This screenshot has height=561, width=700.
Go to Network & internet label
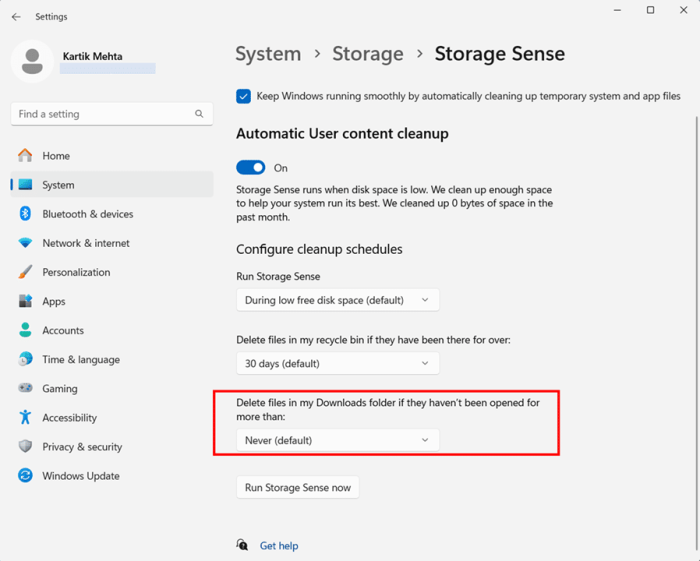(x=86, y=243)
